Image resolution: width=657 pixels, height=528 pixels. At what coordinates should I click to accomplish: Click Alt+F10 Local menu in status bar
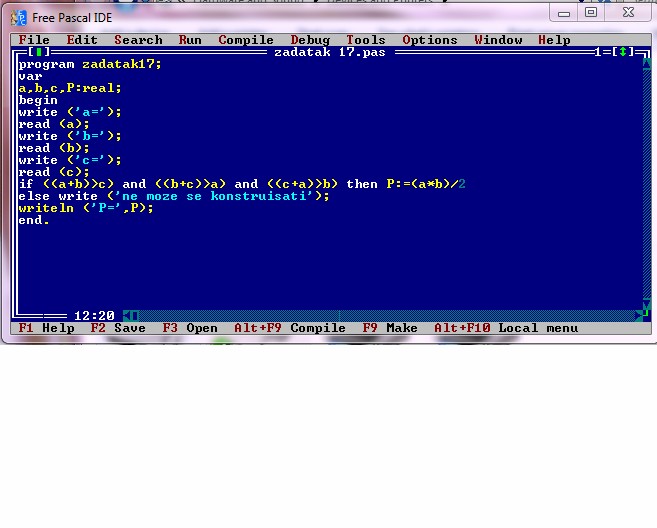point(506,328)
